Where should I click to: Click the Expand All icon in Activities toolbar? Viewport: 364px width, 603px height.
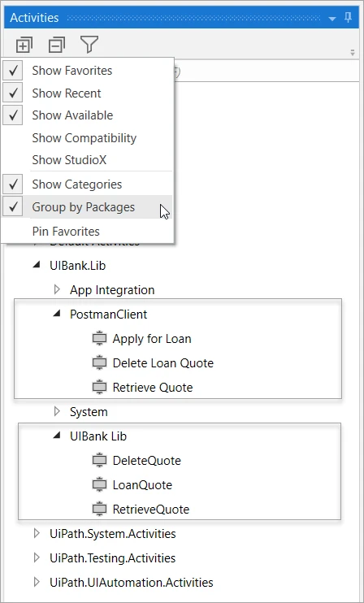pos(24,45)
